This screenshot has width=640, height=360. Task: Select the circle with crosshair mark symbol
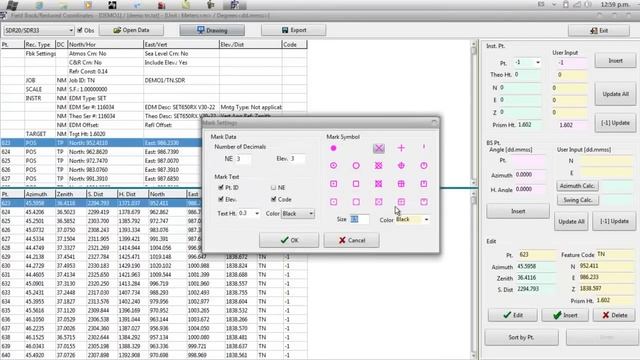pyautogui.click(x=401, y=166)
